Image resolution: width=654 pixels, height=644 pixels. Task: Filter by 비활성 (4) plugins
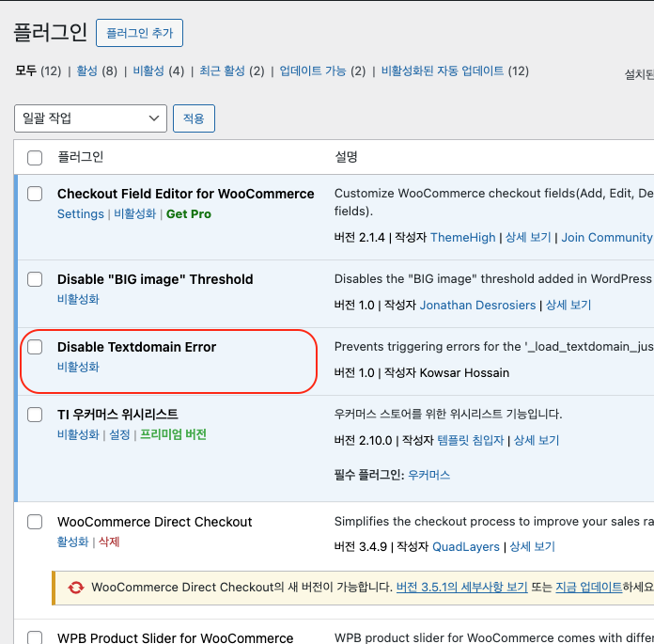(x=159, y=71)
